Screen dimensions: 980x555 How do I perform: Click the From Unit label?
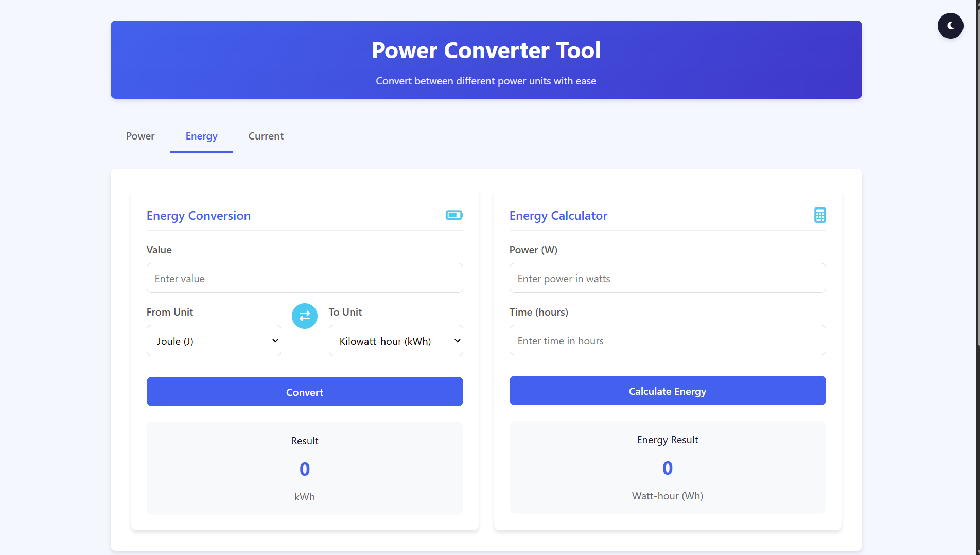[170, 312]
